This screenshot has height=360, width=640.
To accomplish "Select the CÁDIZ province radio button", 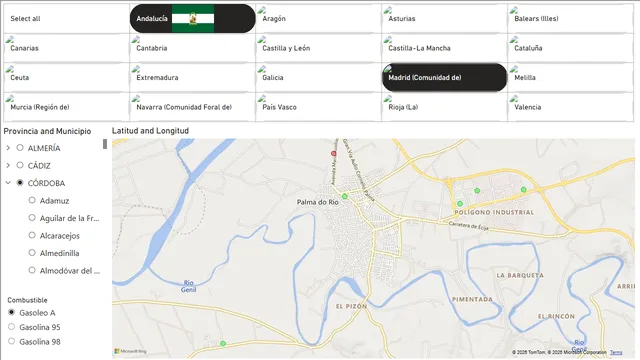I will click(20, 165).
